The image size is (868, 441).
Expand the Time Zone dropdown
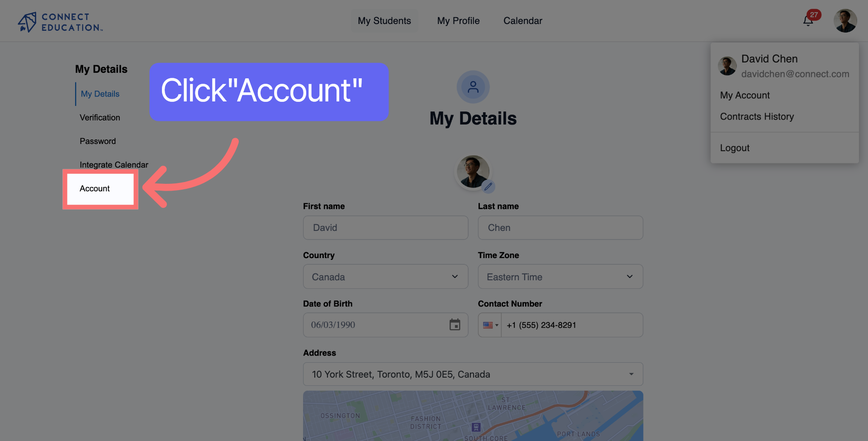pyautogui.click(x=560, y=277)
